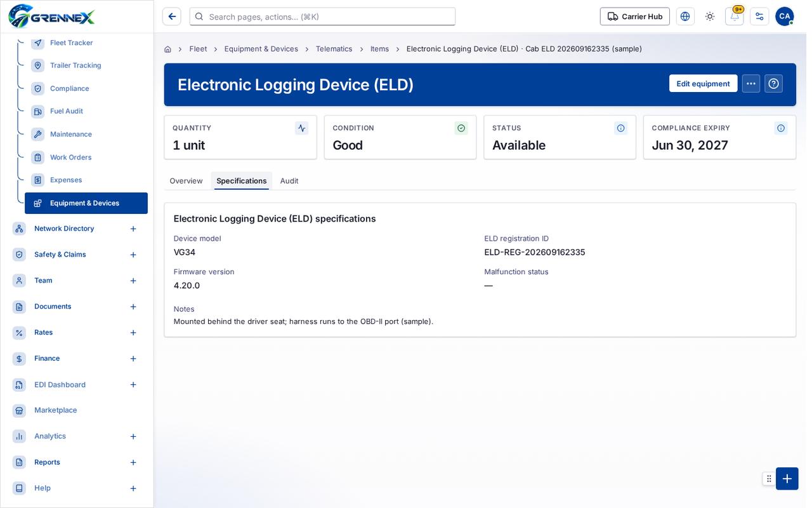The width and height of the screenshot is (812, 508).
Task: Expand the Safety & Claims section
Action: (133, 255)
